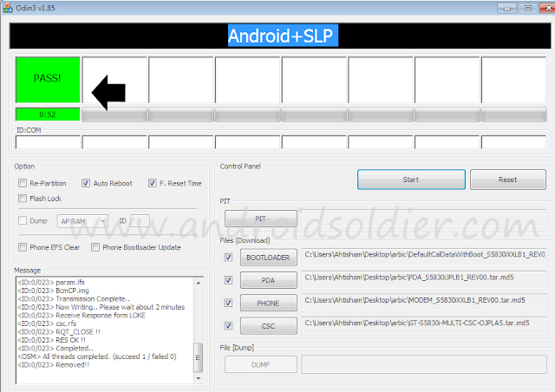Screen dimensions: 555x392
Task: Uncheck the PDA file checkbox
Action: point(229,280)
